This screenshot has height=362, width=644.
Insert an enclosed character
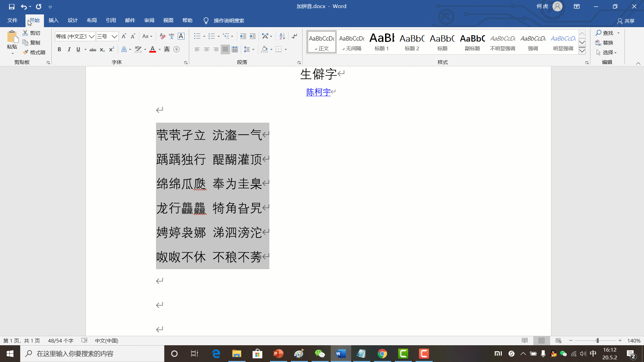click(176, 50)
